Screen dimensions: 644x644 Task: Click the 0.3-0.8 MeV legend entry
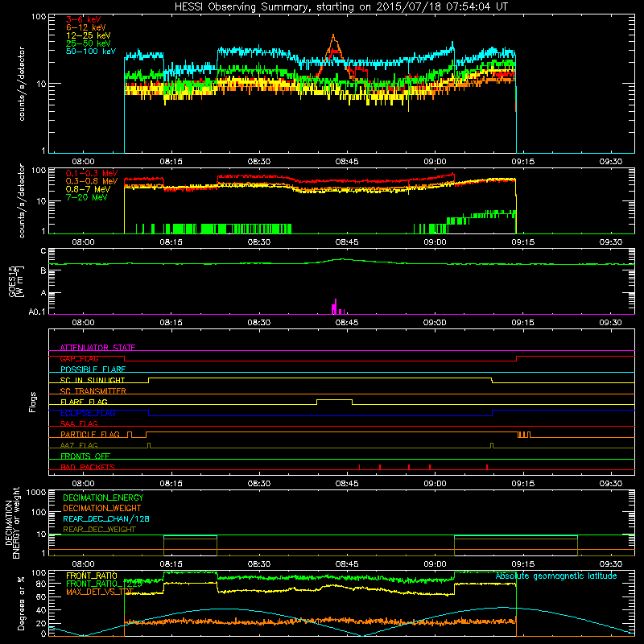click(x=92, y=181)
